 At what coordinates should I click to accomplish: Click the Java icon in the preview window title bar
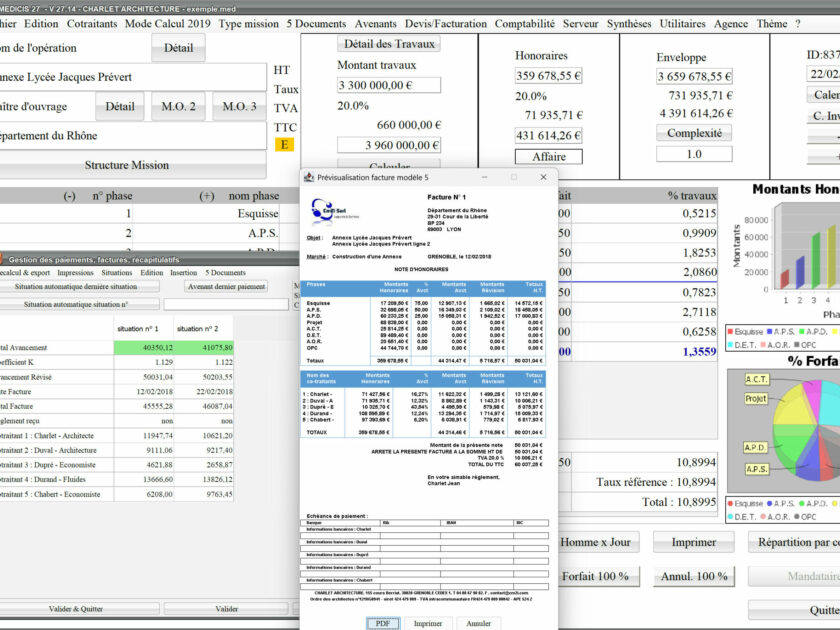pyautogui.click(x=309, y=177)
